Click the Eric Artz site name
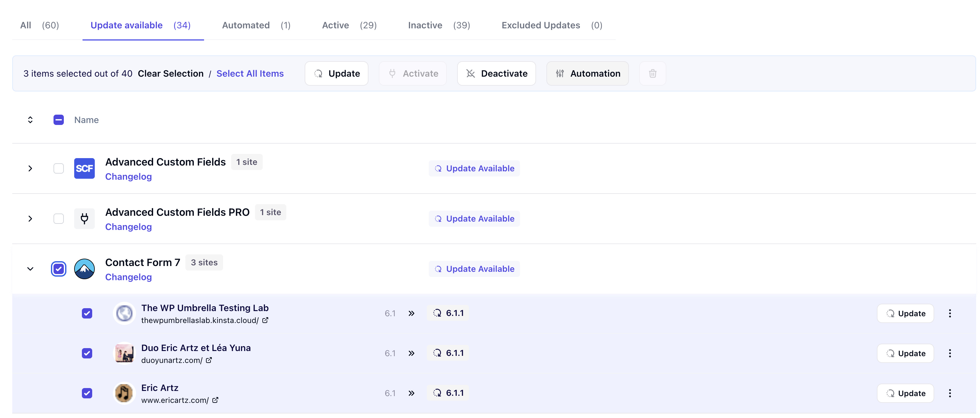Screen dimensions: 980x418 pyautogui.click(x=160, y=388)
